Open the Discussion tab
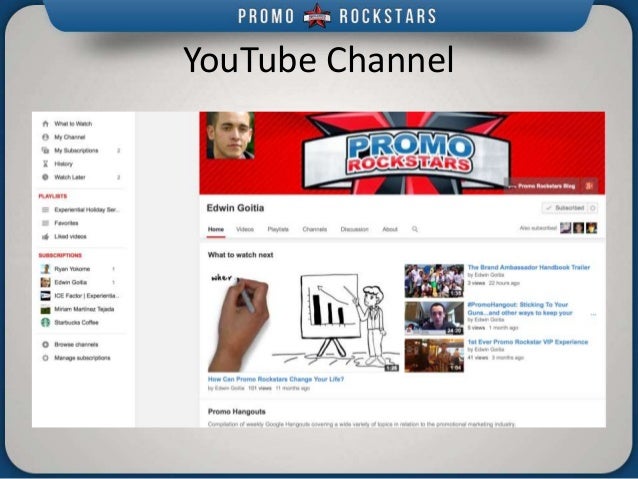Viewport: 638px width, 479px height. 354,229
